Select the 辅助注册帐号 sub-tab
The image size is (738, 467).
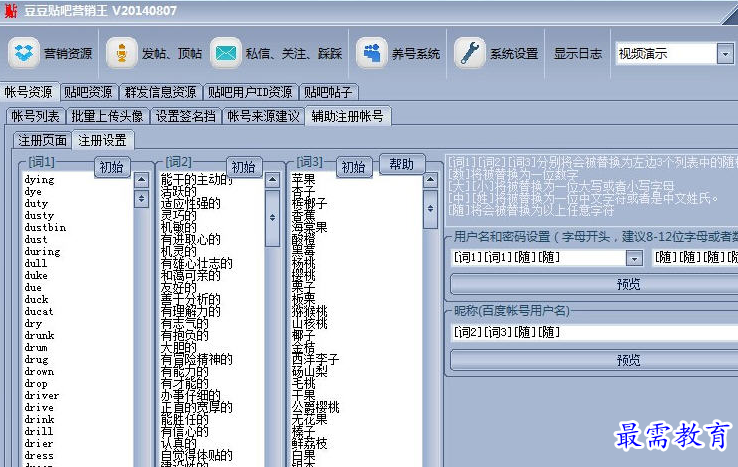point(347,116)
